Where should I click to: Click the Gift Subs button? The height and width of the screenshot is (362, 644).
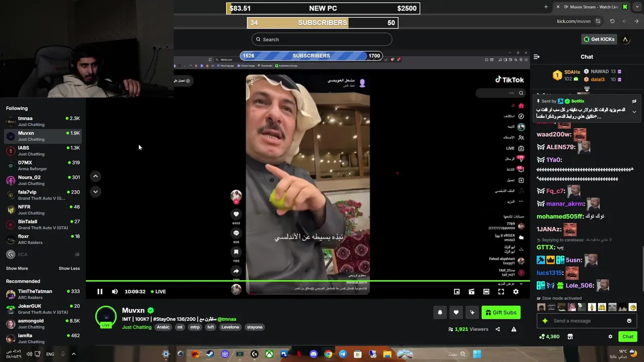501,312
